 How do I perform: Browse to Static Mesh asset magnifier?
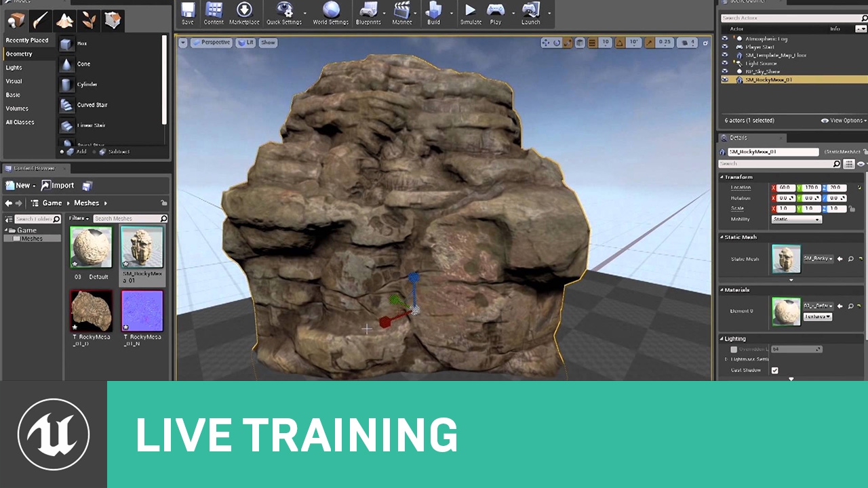(850, 259)
